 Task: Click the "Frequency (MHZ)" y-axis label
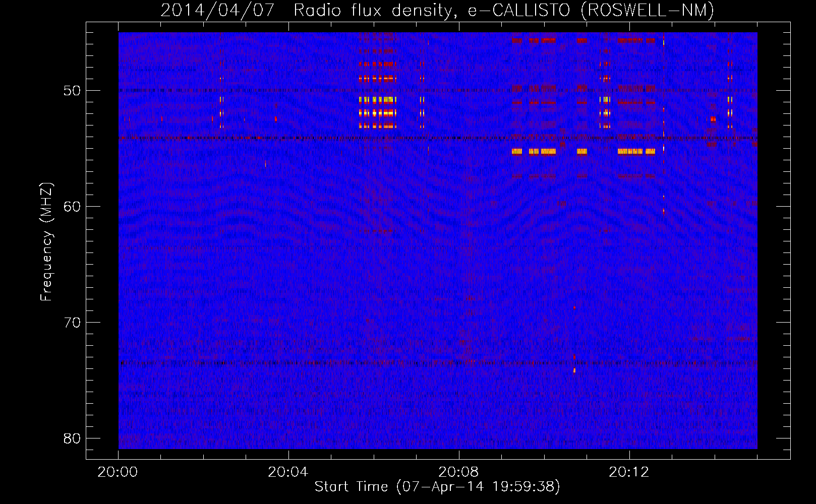click(46, 242)
